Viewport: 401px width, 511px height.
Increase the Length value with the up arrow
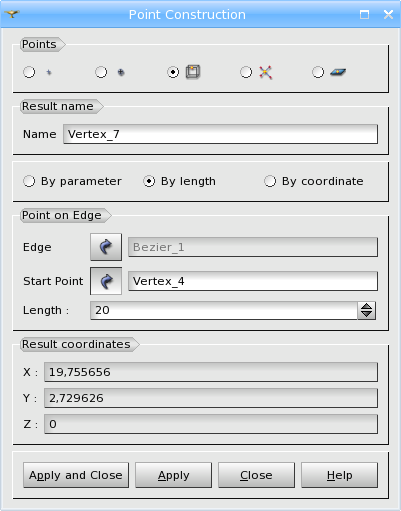(367, 307)
